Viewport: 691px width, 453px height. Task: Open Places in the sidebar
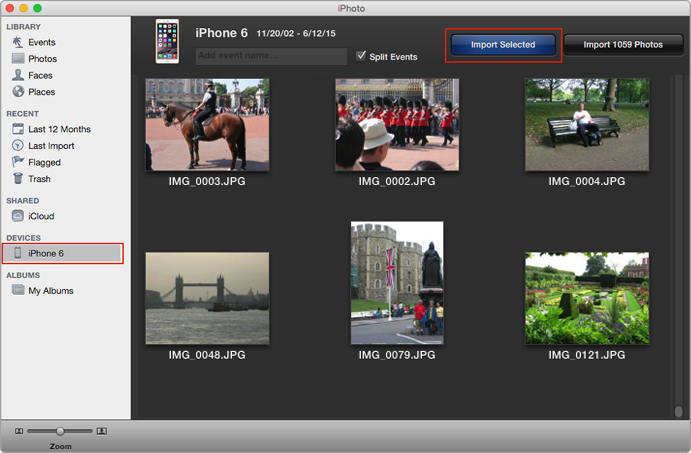[x=41, y=92]
